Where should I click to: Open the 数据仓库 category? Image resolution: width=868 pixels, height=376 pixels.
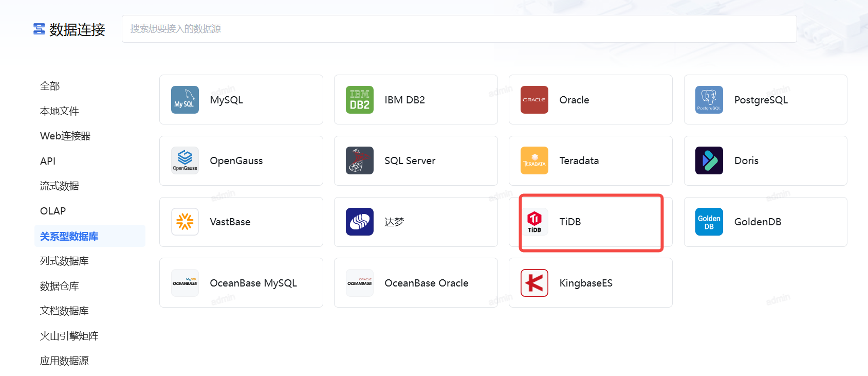pyautogui.click(x=60, y=286)
